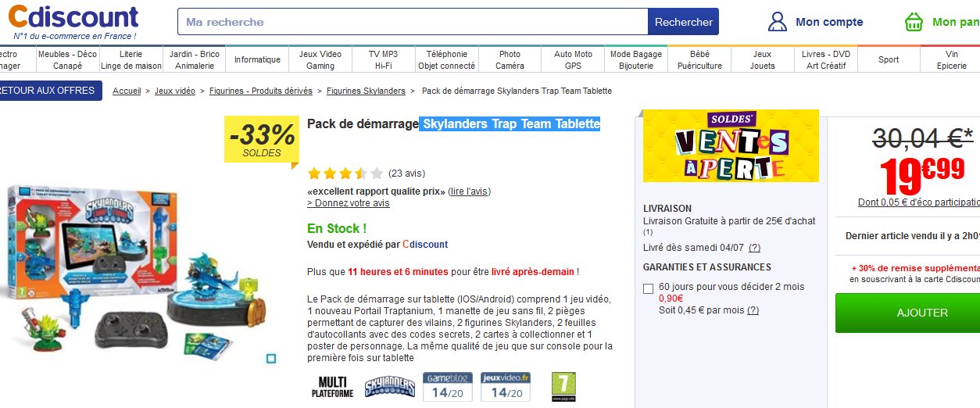The width and height of the screenshot is (980, 408).
Task: Open the shopping basket icon
Action: pos(914,22)
